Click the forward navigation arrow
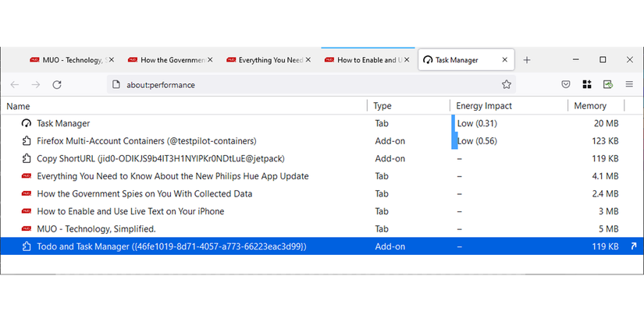This screenshot has width=644, height=322. point(36,84)
